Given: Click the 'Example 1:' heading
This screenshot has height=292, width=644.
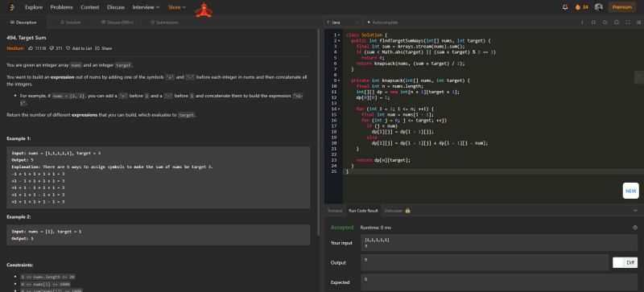Looking at the screenshot, I should click(19, 139).
